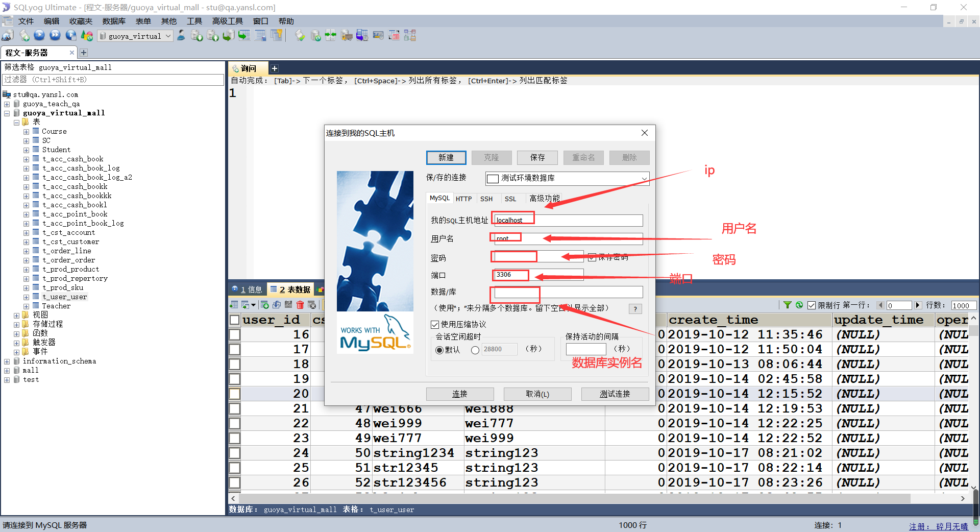Click the duplicate row icon
The image size is (980, 532).
(x=277, y=305)
